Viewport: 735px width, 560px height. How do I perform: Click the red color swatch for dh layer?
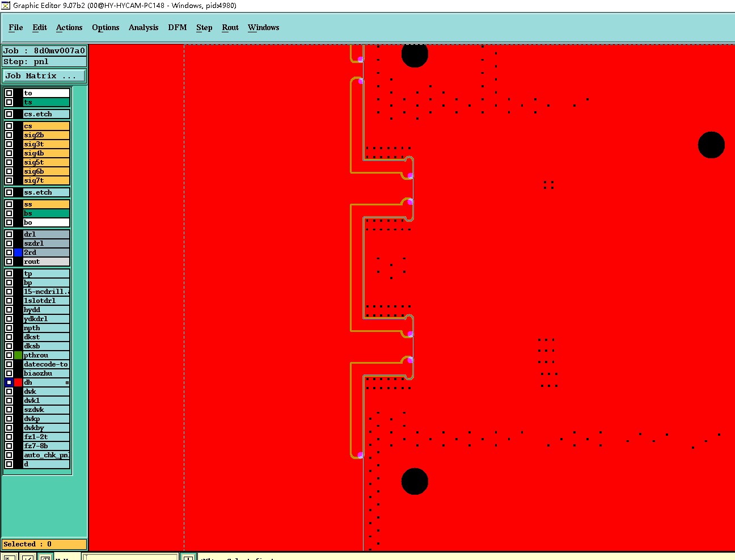pos(18,382)
